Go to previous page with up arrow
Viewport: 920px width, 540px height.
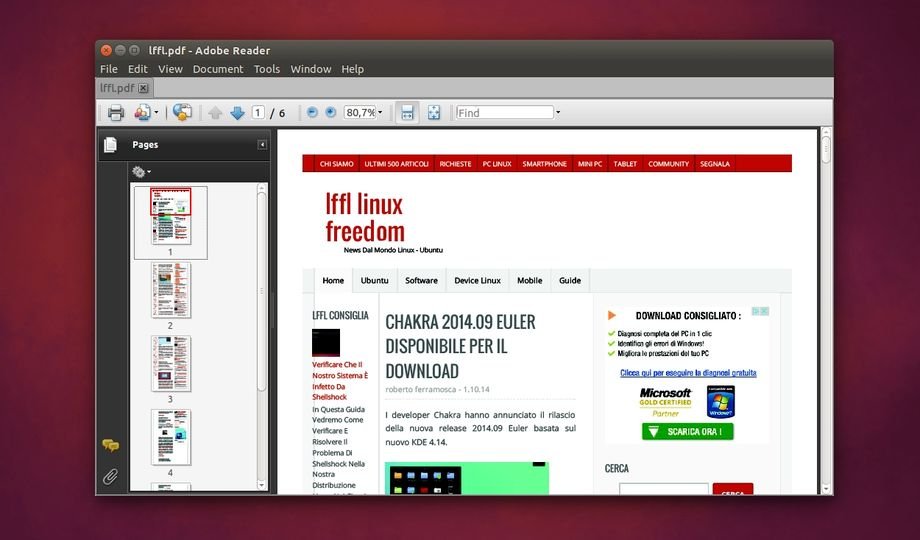click(215, 113)
